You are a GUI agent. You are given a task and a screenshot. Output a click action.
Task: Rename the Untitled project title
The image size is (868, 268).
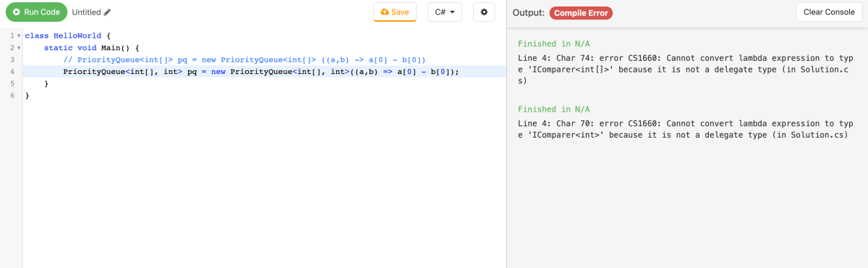pos(86,12)
